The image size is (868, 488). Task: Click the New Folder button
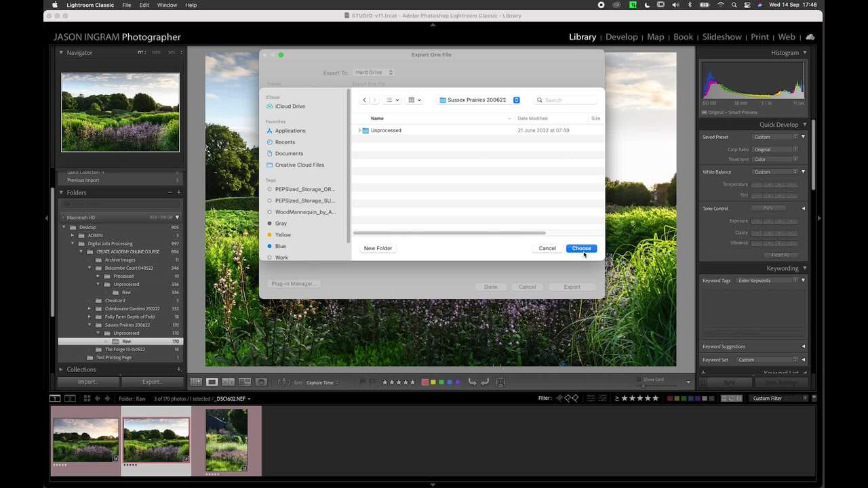coord(378,248)
